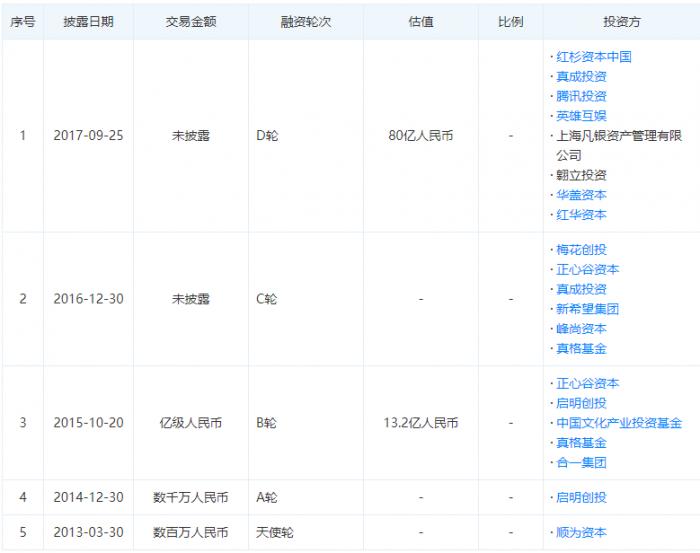Select the date 2013-03-30
Image resolution: width=700 pixels, height=553 pixels.
(x=88, y=532)
